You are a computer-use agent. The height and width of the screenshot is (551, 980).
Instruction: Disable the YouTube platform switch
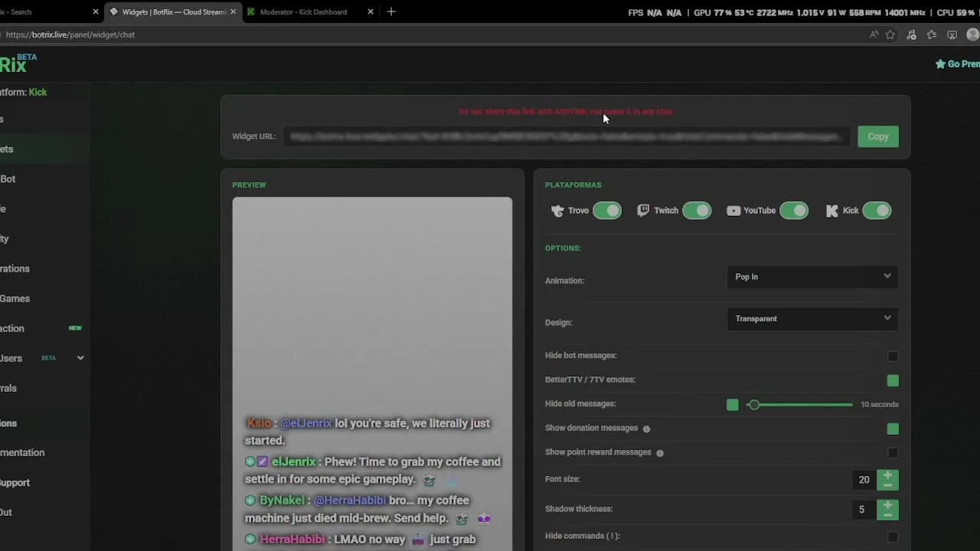pos(794,211)
